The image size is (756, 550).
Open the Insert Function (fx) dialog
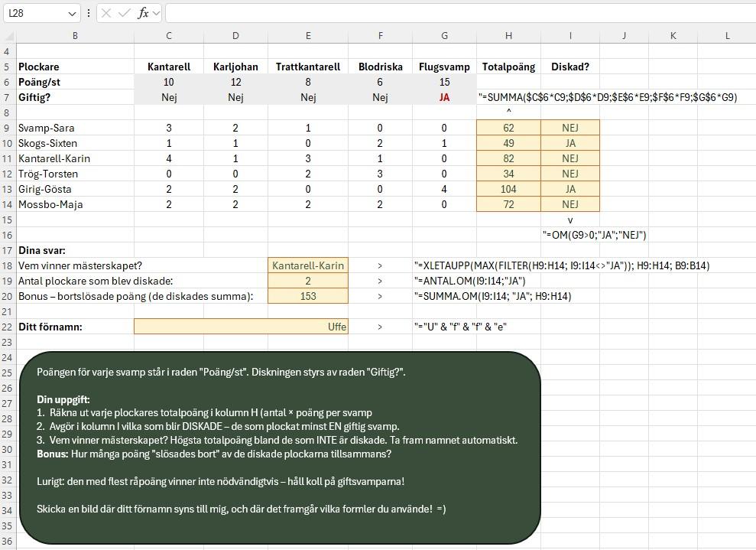click(x=143, y=13)
